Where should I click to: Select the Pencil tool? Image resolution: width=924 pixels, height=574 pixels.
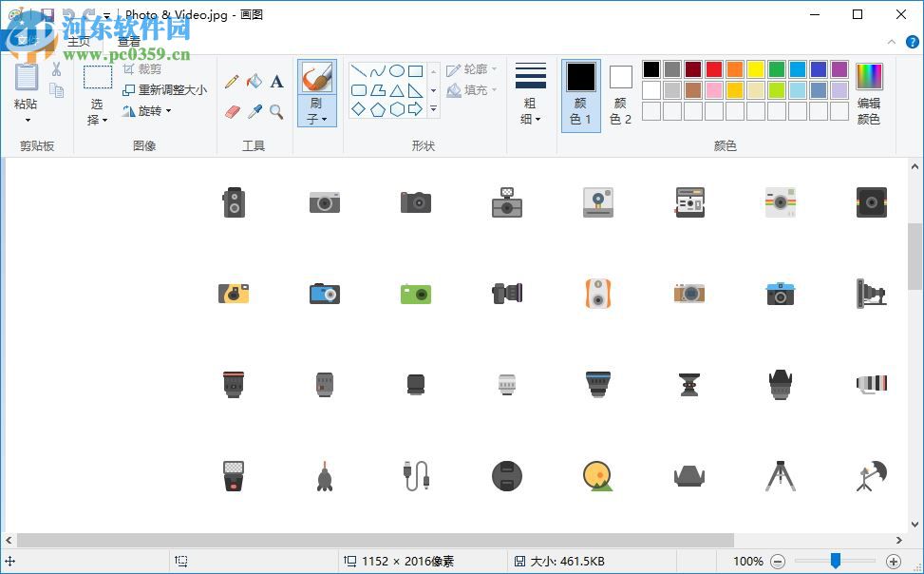coord(234,82)
